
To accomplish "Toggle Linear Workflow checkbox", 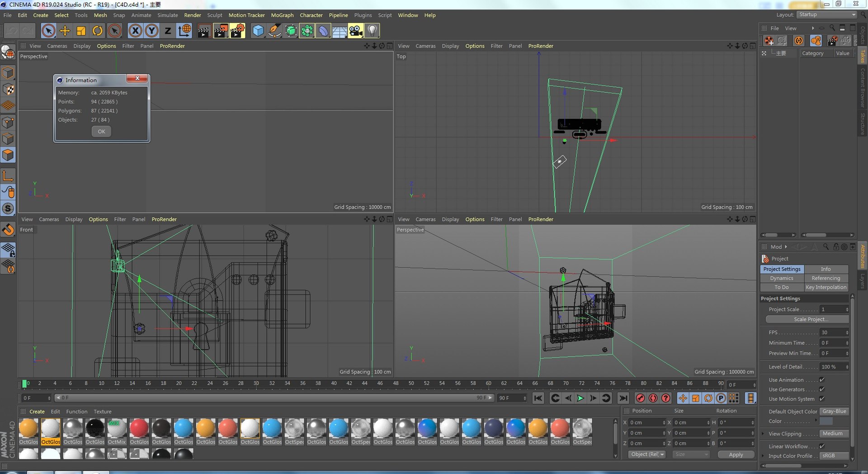I will pos(822,446).
